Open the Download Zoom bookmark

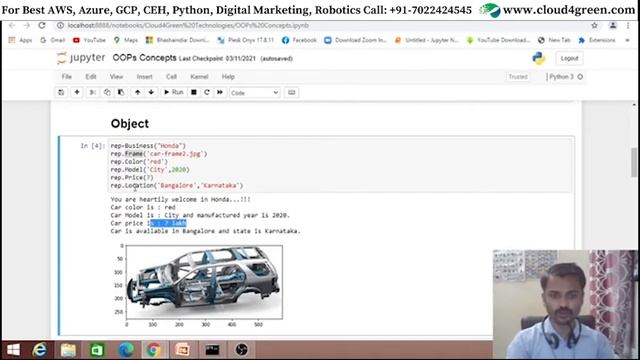coord(355,40)
